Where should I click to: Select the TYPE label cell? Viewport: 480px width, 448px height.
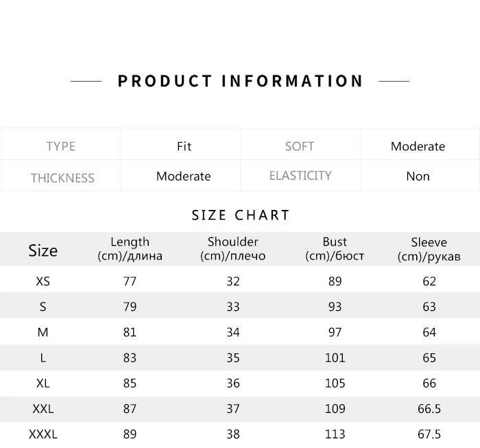point(60,146)
